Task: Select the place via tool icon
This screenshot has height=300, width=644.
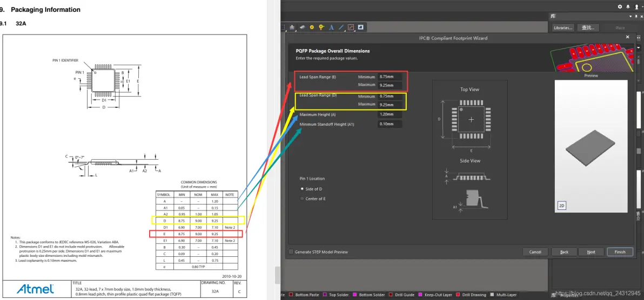Action: (321, 28)
